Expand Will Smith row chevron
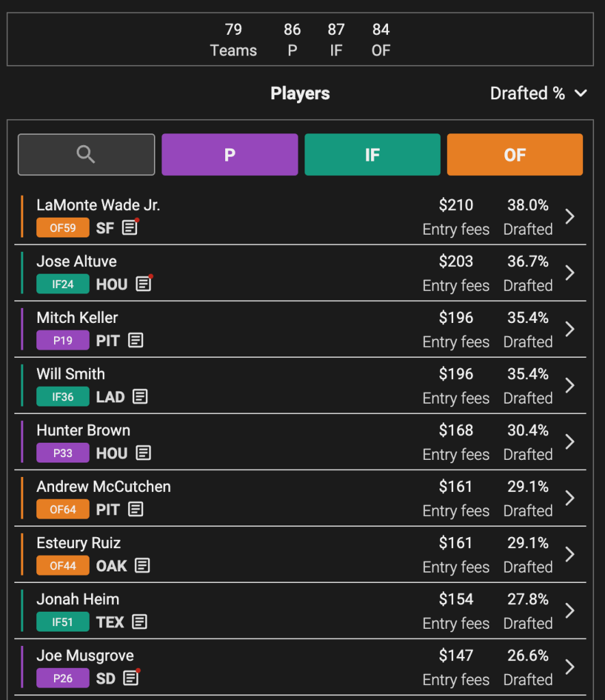605x700 pixels. click(570, 385)
